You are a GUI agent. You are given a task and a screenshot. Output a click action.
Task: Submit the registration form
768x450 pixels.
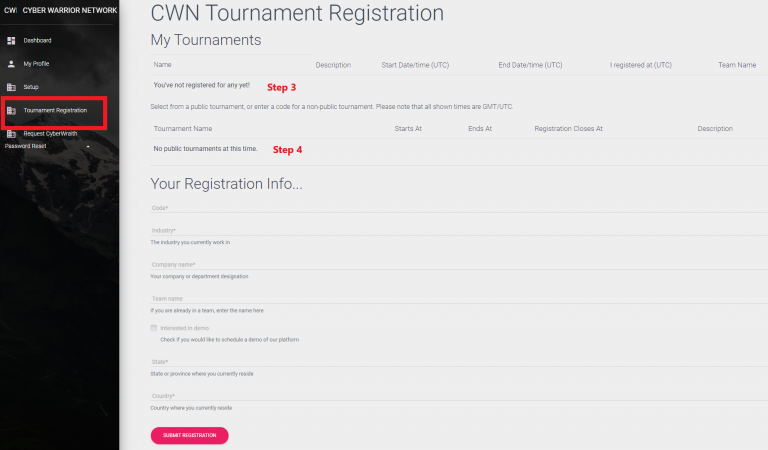[190, 435]
